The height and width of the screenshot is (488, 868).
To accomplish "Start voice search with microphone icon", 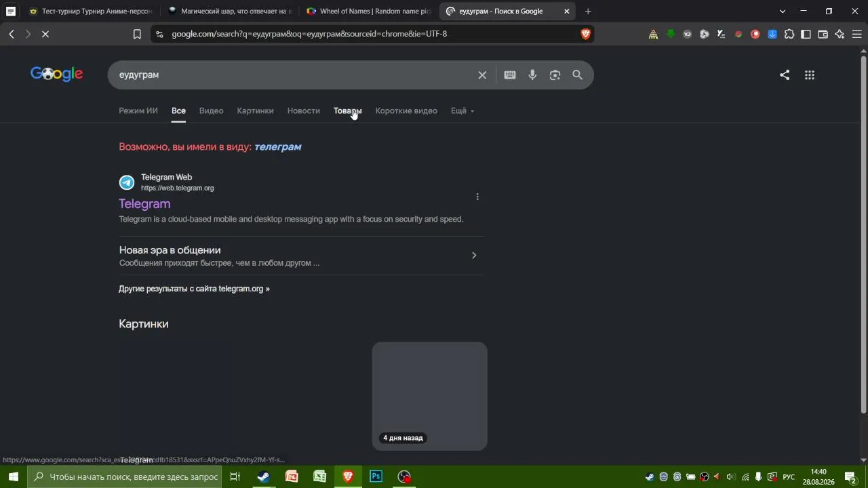I will pos(533,75).
